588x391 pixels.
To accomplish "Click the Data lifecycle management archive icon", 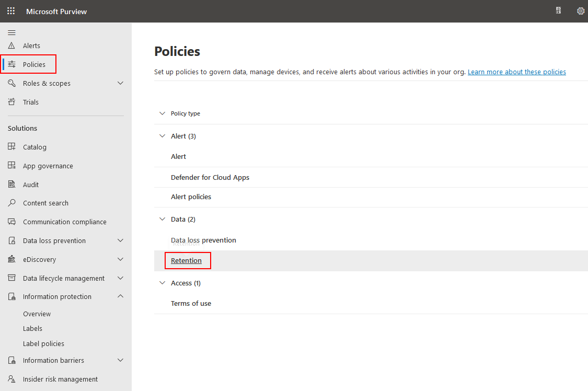I will [11, 278].
